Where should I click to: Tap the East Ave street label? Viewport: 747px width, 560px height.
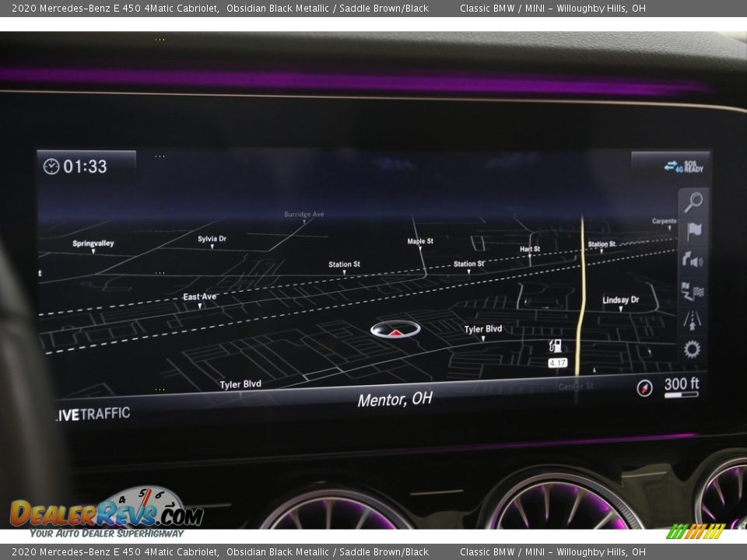pos(200,296)
